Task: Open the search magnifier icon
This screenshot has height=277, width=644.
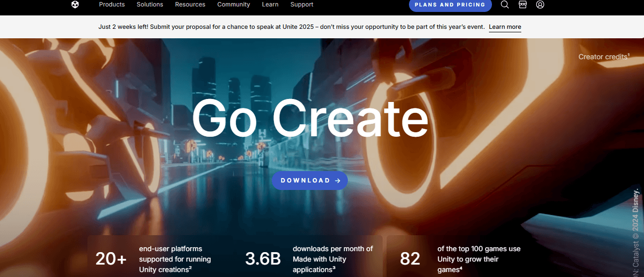Action: 505,4
